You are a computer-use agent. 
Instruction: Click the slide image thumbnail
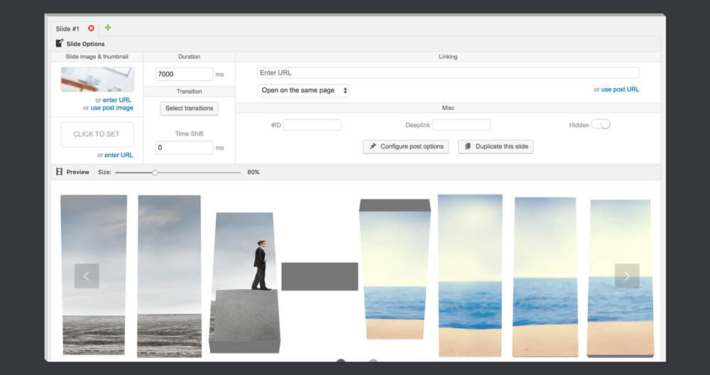[97, 80]
